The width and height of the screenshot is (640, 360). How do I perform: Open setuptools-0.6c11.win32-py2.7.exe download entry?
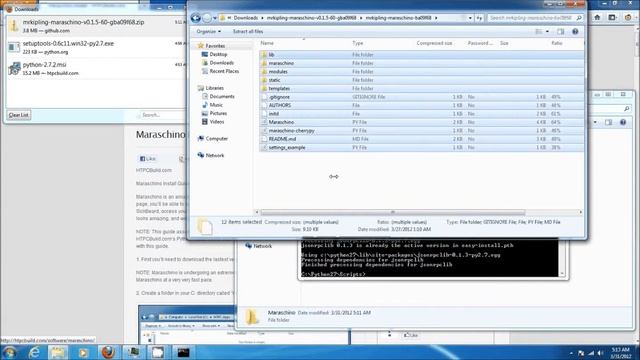[x=95, y=47]
